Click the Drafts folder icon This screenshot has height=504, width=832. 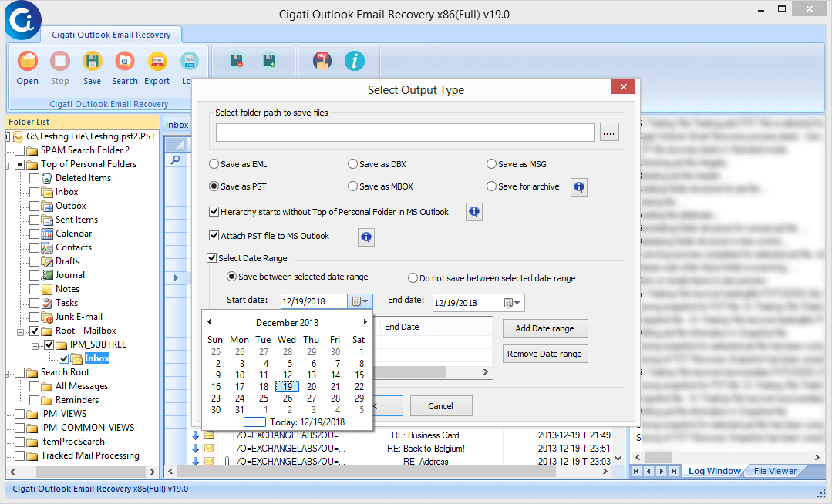[x=47, y=261]
